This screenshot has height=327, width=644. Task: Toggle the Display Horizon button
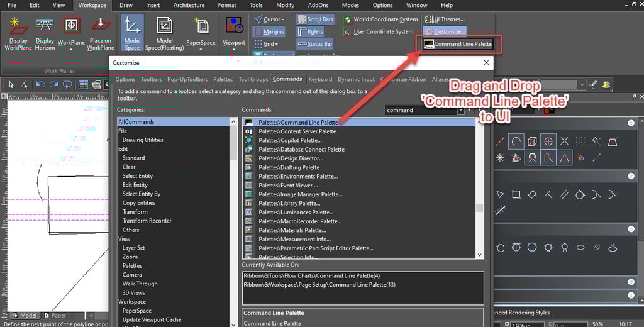pyautogui.click(x=45, y=34)
